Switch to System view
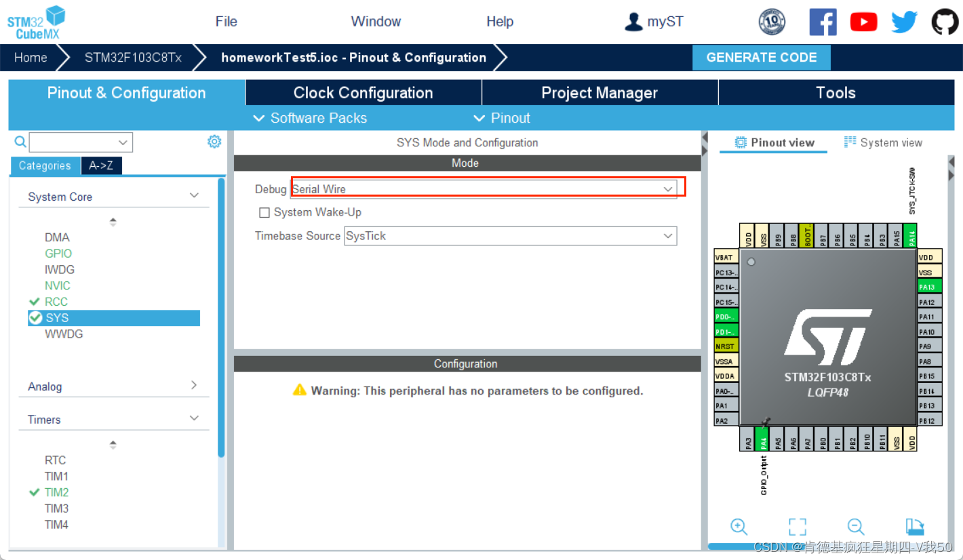963x560 pixels. coord(883,142)
